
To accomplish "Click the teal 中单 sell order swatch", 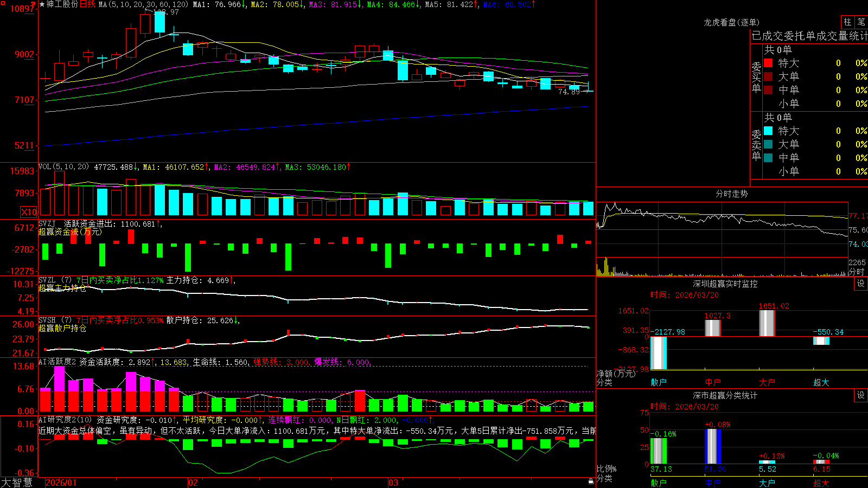I will pyautogui.click(x=768, y=158).
